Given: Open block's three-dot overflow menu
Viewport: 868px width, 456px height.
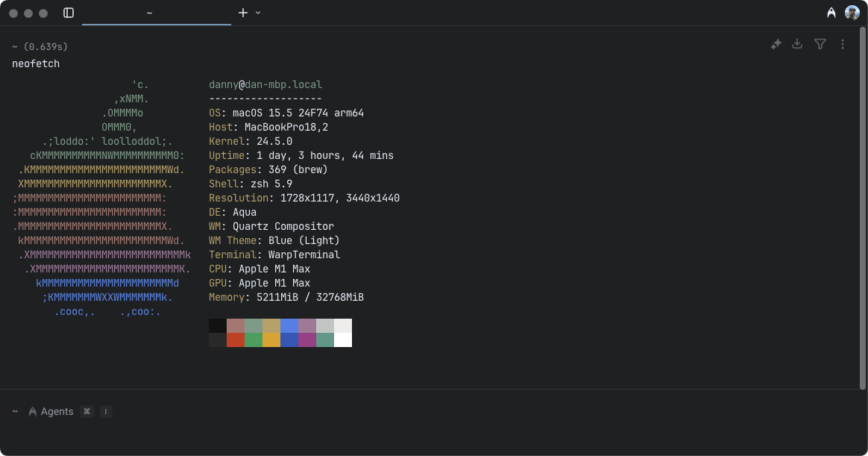Looking at the screenshot, I should [x=843, y=44].
